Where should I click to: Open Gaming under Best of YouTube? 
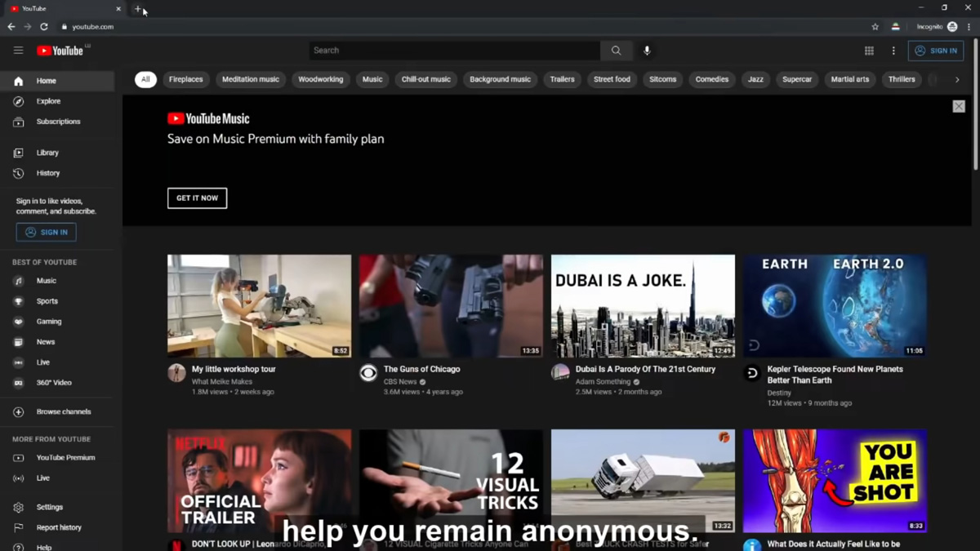pyautogui.click(x=48, y=322)
